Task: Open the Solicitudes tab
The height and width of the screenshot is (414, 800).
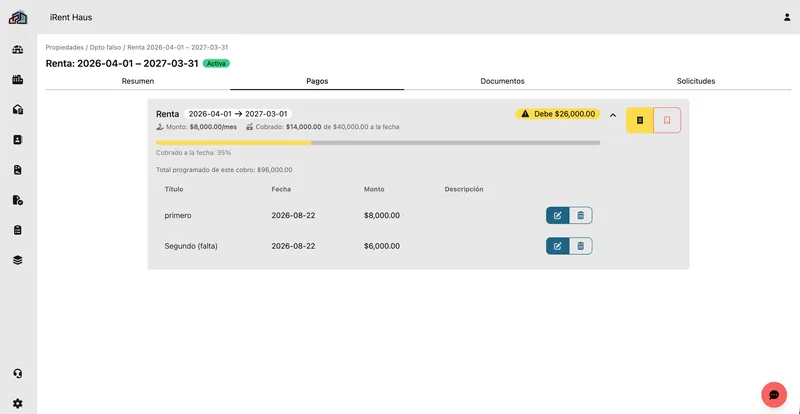Action: pyautogui.click(x=696, y=81)
